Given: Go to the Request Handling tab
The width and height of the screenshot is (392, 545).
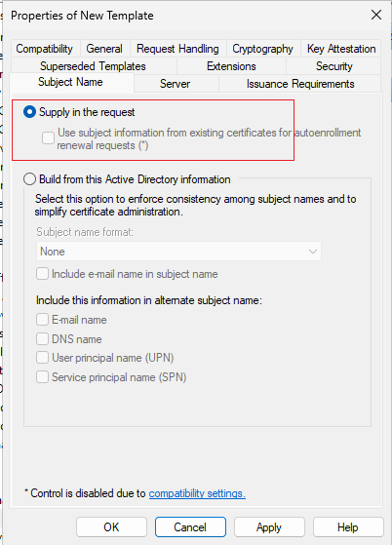Looking at the screenshot, I should [x=177, y=49].
